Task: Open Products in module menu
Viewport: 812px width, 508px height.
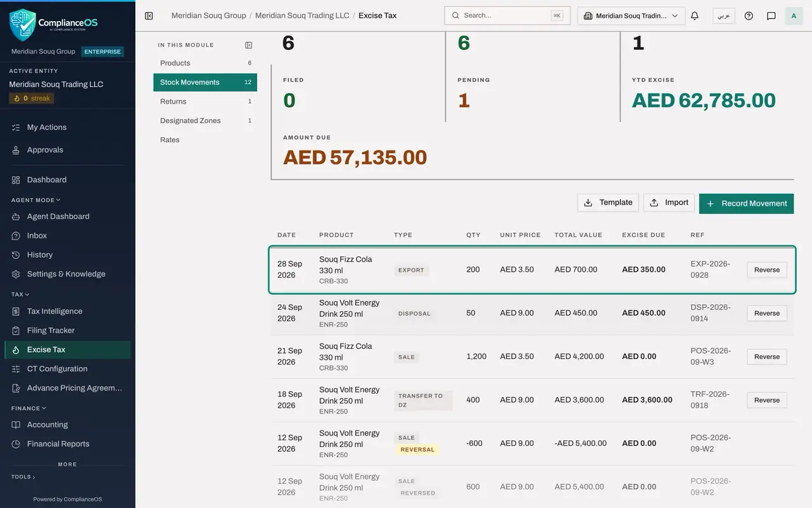Action: (x=205, y=63)
